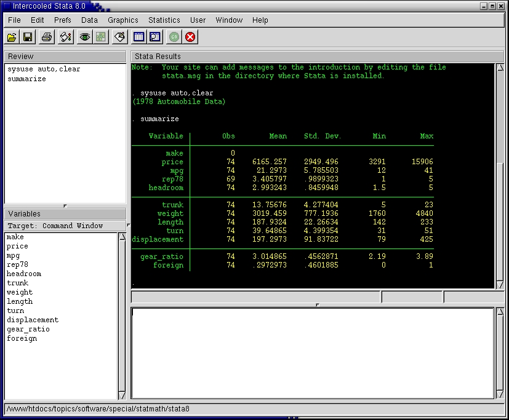Click the Variables panel title bar
This screenshot has width=509, height=420.
(65, 214)
